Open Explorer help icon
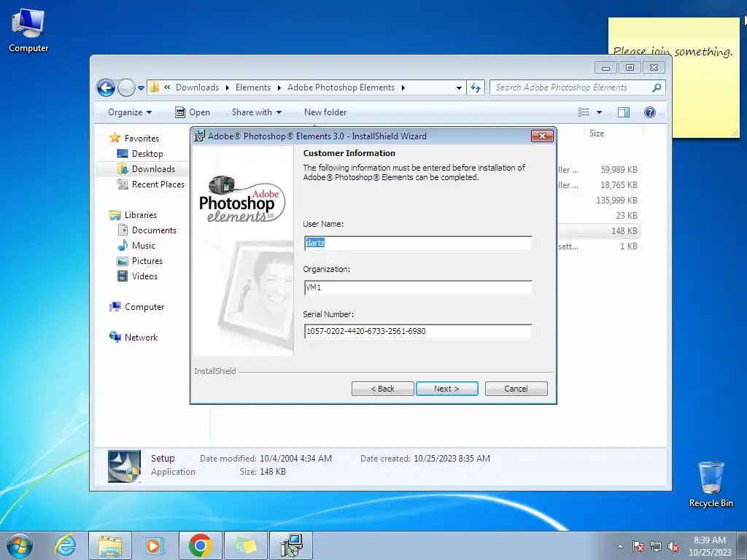The width and height of the screenshot is (747, 560). (x=650, y=112)
